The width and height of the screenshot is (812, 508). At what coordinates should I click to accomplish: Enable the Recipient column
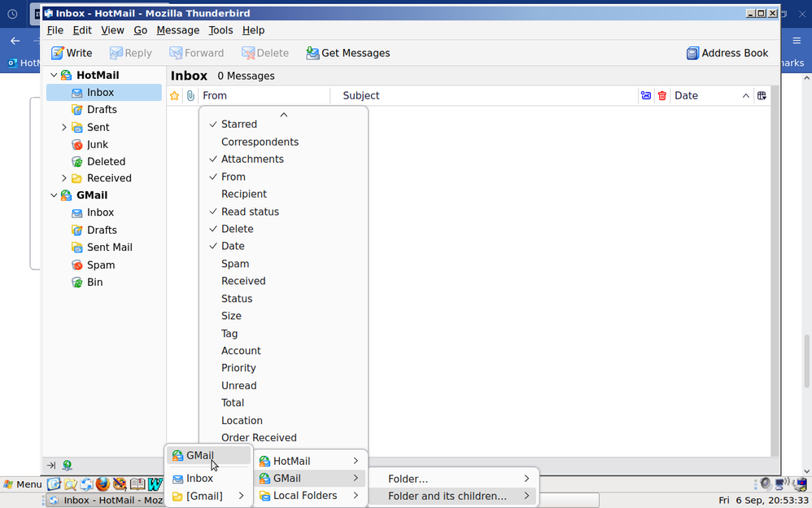pyautogui.click(x=243, y=195)
